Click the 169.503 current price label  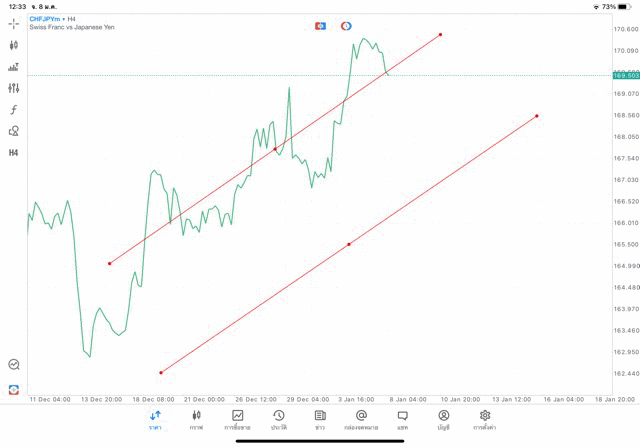pos(625,75)
